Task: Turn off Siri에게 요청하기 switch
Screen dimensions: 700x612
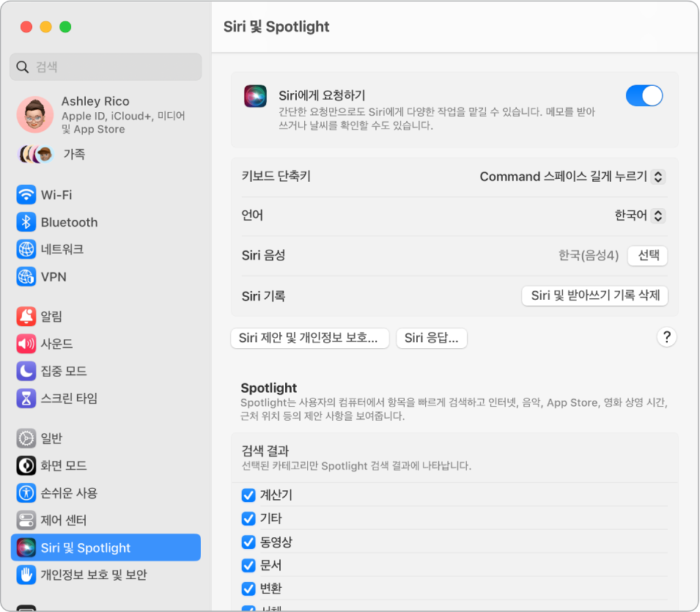Action: click(644, 95)
